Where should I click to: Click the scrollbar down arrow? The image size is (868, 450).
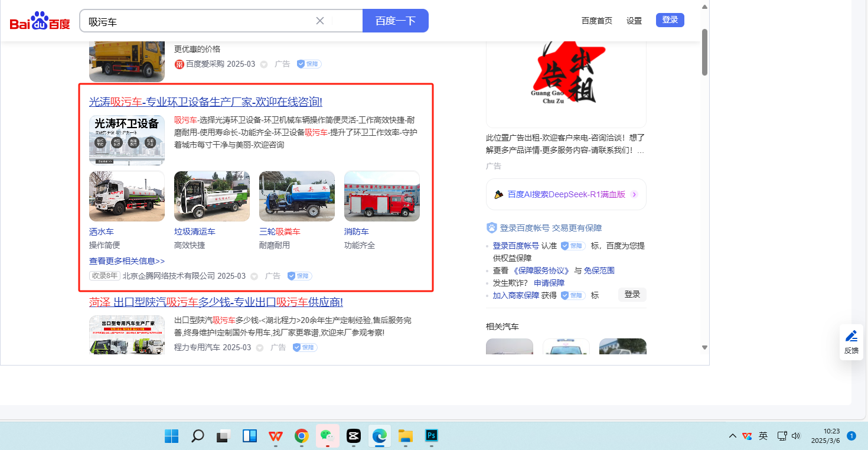click(x=704, y=347)
